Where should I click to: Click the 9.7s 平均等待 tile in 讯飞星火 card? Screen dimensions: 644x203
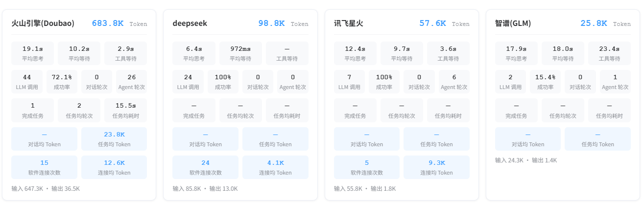(402, 53)
